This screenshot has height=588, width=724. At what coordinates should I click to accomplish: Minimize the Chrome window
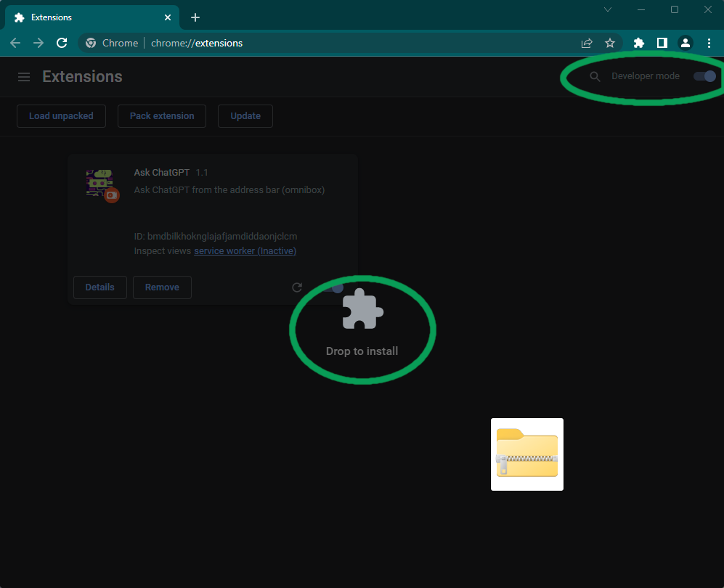tap(641, 9)
